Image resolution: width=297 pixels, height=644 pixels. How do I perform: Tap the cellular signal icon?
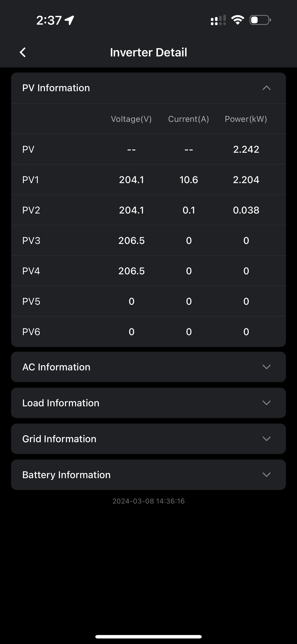click(218, 20)
